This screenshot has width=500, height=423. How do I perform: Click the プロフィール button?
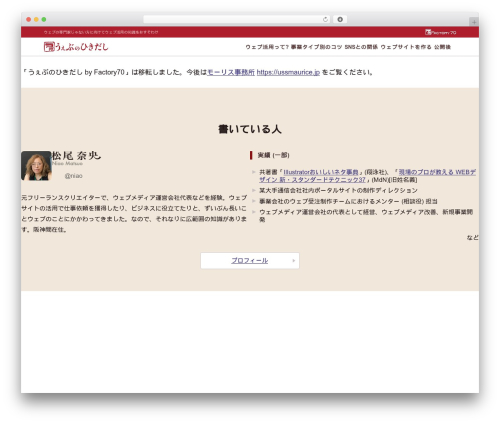(x=250, y=261)
